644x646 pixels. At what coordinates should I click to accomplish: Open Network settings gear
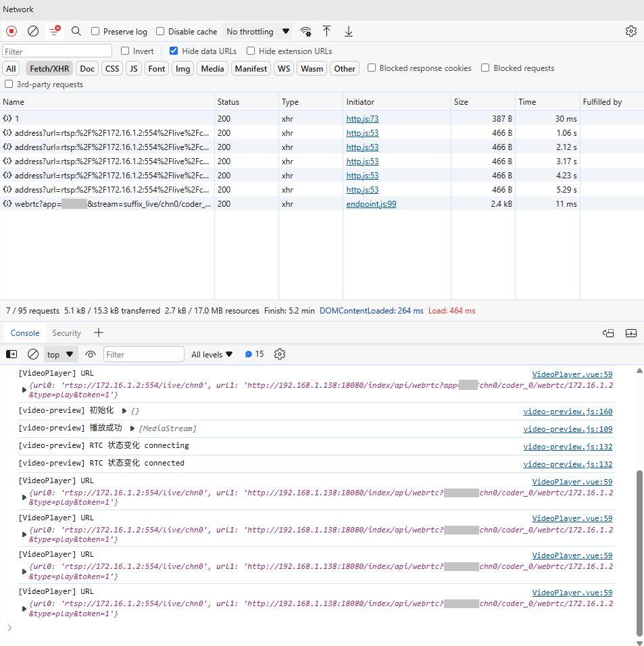point(630,31)
